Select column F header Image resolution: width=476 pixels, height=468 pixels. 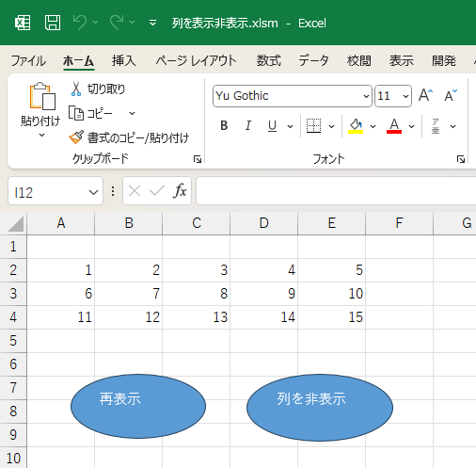pyautogui.click(x=399, y=223)
